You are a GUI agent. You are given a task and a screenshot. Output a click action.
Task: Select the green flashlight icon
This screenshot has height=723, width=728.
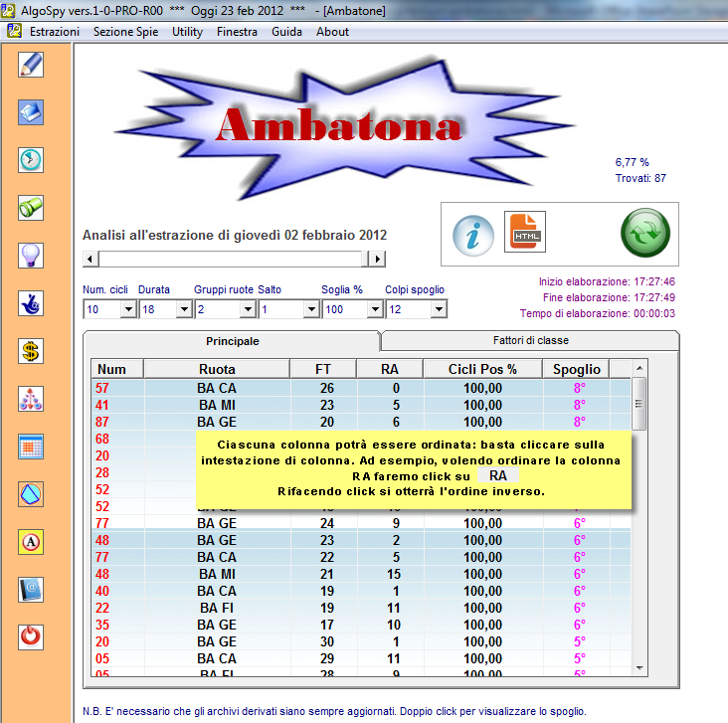(31, 208)
